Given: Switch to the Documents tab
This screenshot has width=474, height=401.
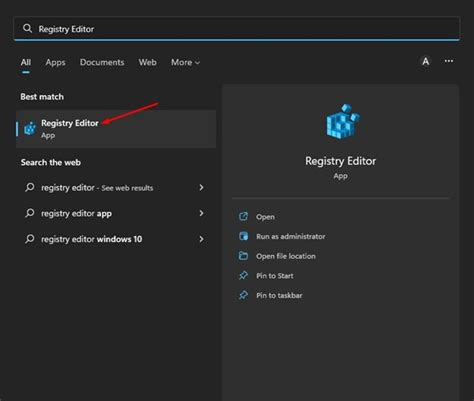Looking at the screenshot, I should click(x=102, y=62).
